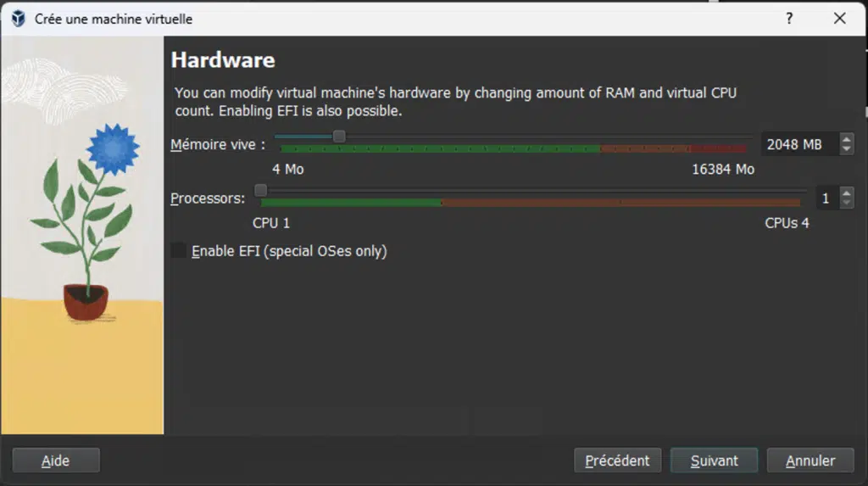Increase processor count with up arrow

(x=846, y=193)
